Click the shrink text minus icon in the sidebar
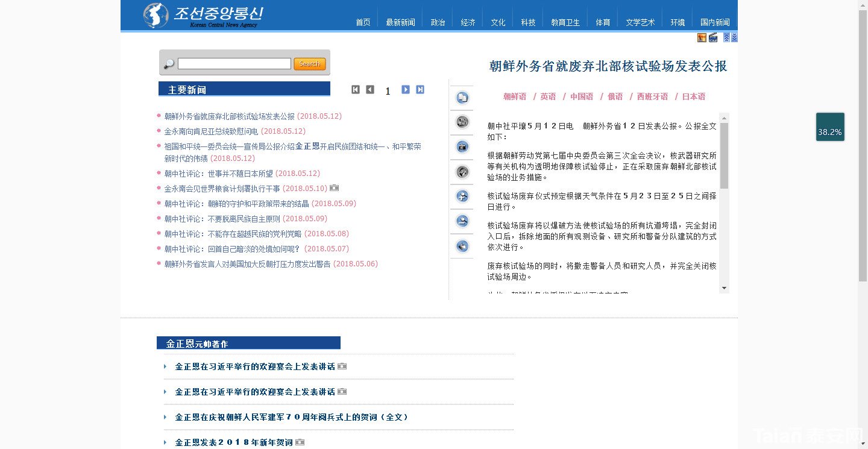The height and width of the screenshot is (449, 868). click(462, 221)
